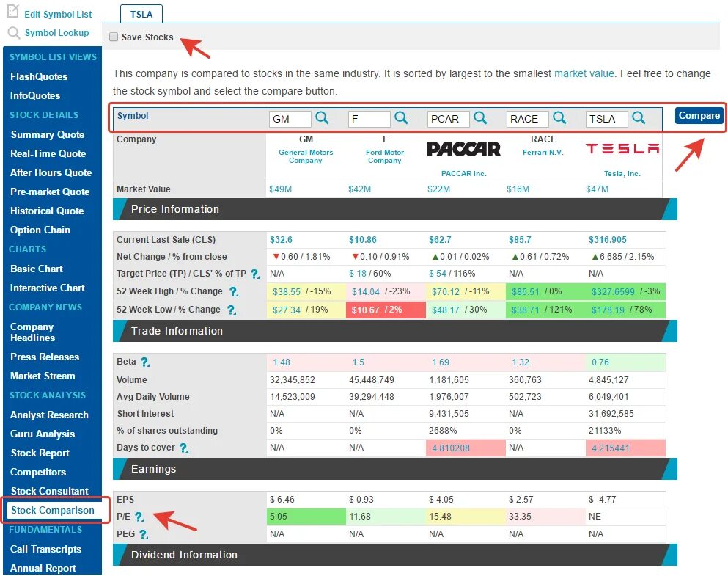Open Annual Report

click(43, 569)
